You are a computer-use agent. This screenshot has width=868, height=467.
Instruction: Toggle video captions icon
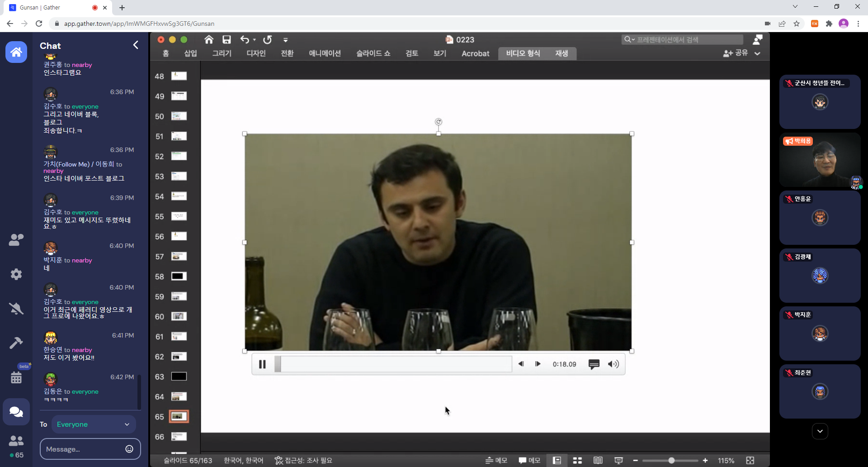(594, 364)
